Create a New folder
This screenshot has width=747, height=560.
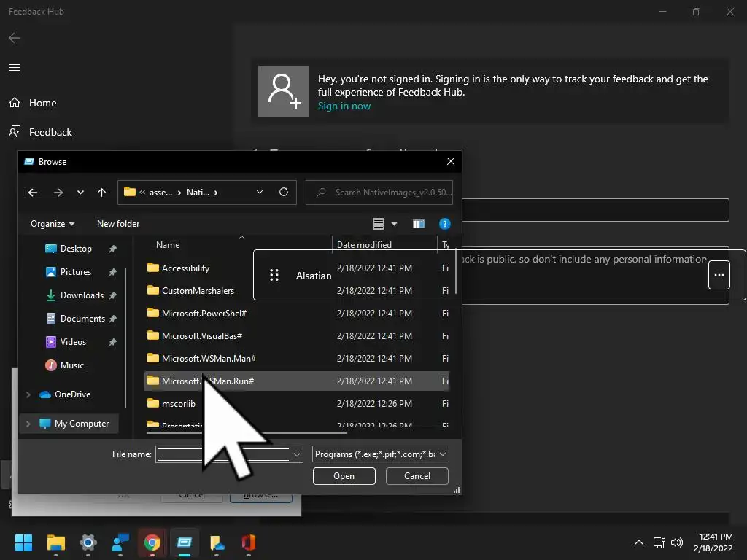pos(118,224)
